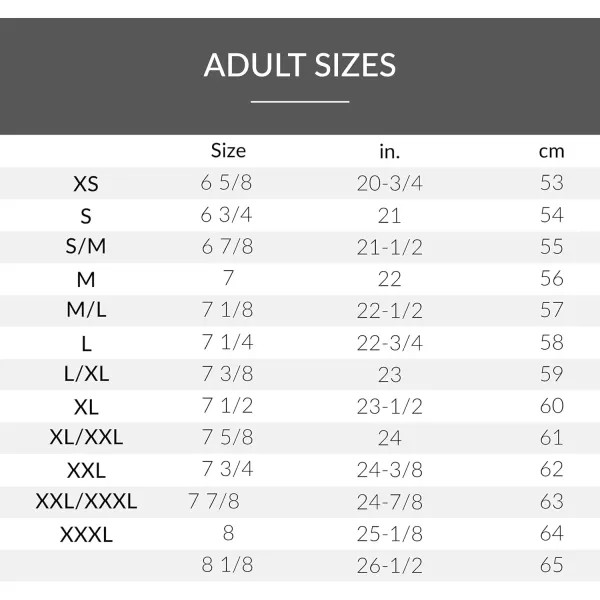Screen dimensions: 600x600
Task: Click the in. column header
Action: (390, 152)
